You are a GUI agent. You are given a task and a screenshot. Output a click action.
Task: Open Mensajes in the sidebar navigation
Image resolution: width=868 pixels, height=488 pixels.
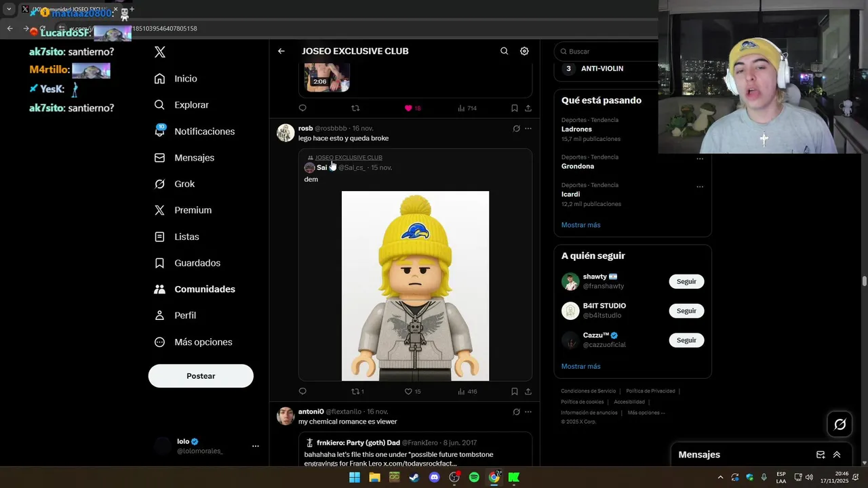pyautogui.click(x=184, y=157)
